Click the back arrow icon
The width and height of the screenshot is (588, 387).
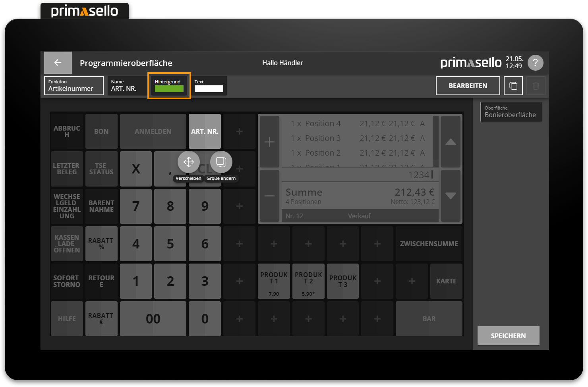[x=58, y=63]
